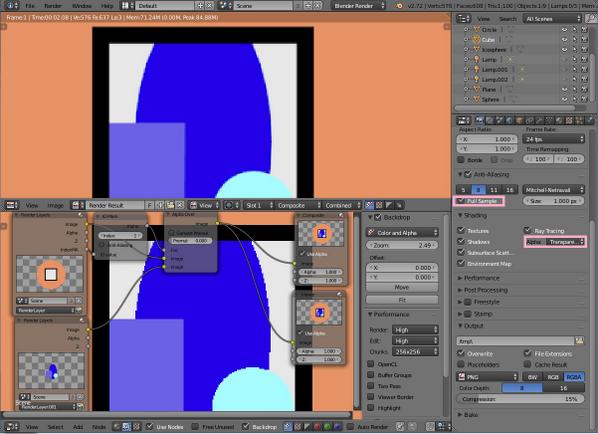The height and width of the screenshot is (434, 598).
Task: Open the PNG file format dropdown
Action: [487, 377]
